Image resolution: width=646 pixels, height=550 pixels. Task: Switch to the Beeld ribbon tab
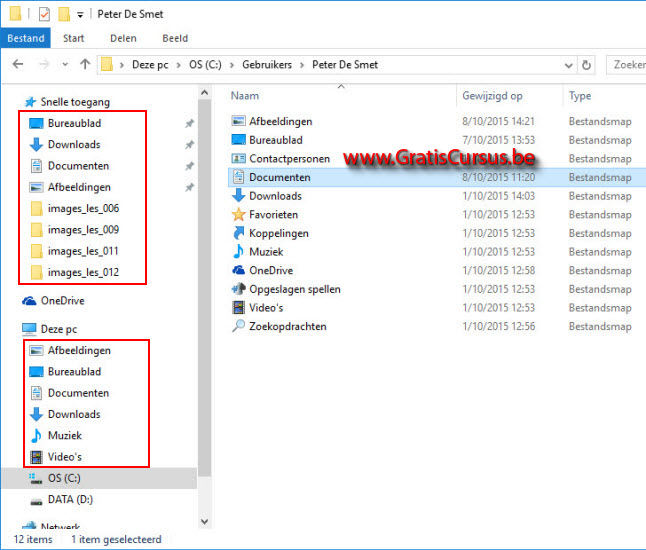[175, 38]
